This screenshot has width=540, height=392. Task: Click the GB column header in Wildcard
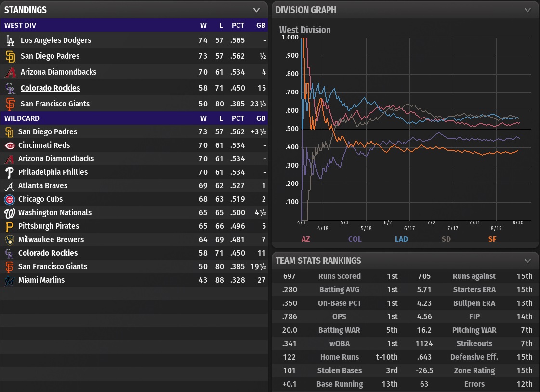click(x=261, y=118)
